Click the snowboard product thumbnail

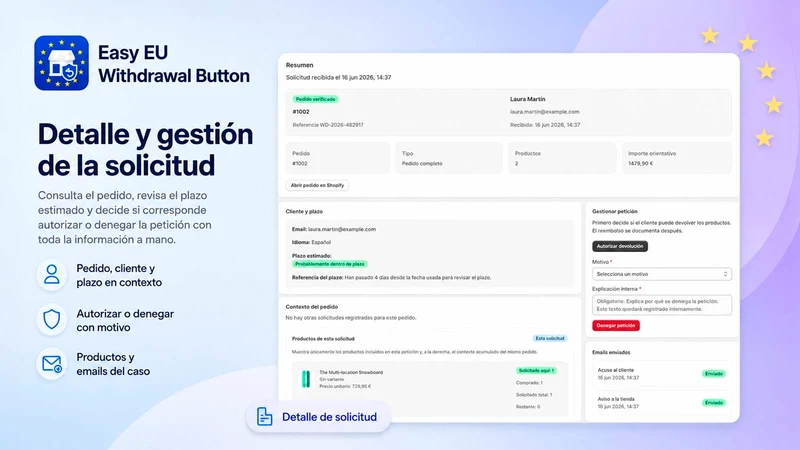point(306,379)
